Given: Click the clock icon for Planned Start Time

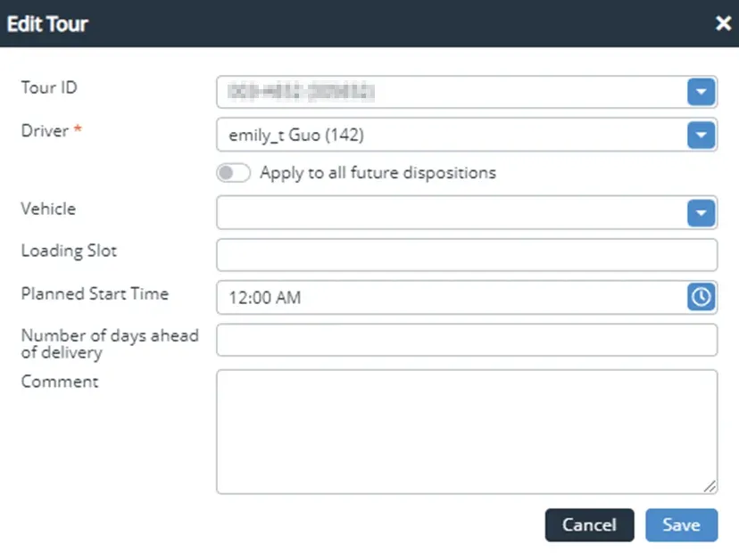Looking at the screenshot, I should click(x=701, y=297).
